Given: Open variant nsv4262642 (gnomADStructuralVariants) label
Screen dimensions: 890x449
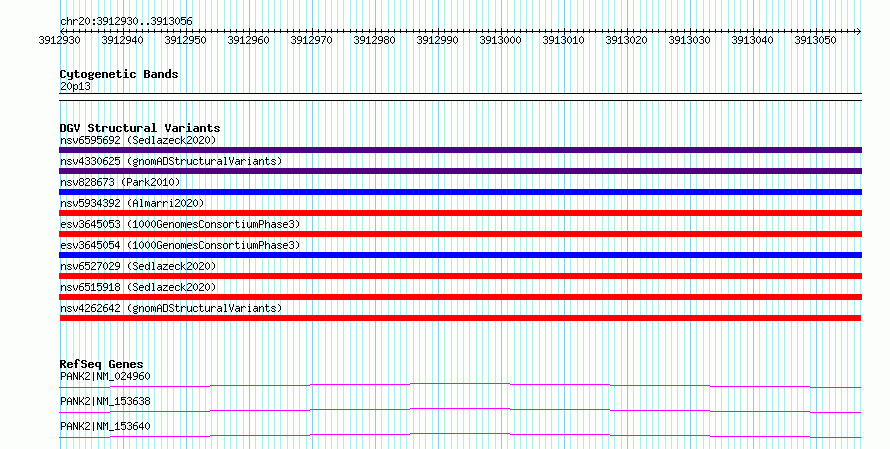Looking at the screenshot, I should pos(171,308).
